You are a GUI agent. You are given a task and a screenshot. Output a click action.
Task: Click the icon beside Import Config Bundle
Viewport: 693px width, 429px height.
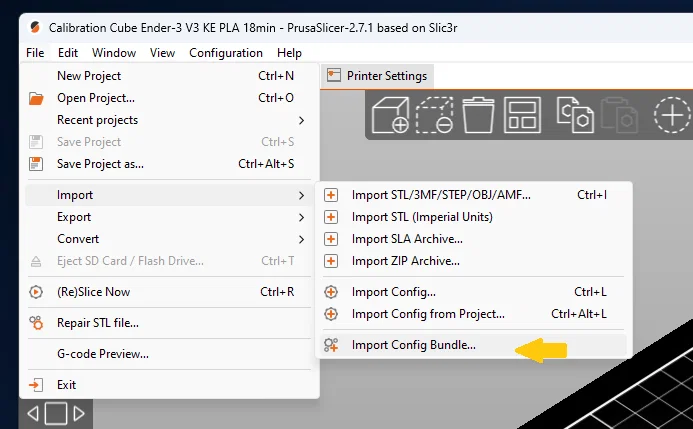coord(331,345)
